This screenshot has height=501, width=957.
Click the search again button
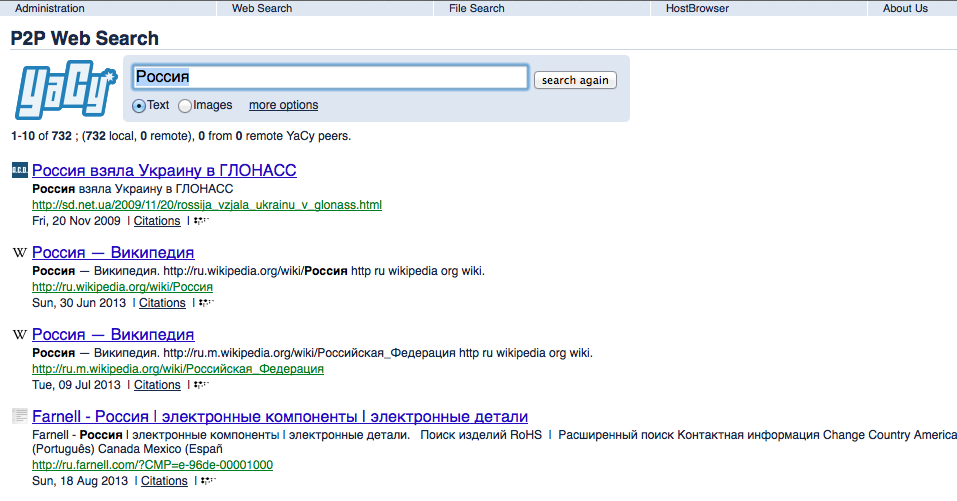(575, 81)
